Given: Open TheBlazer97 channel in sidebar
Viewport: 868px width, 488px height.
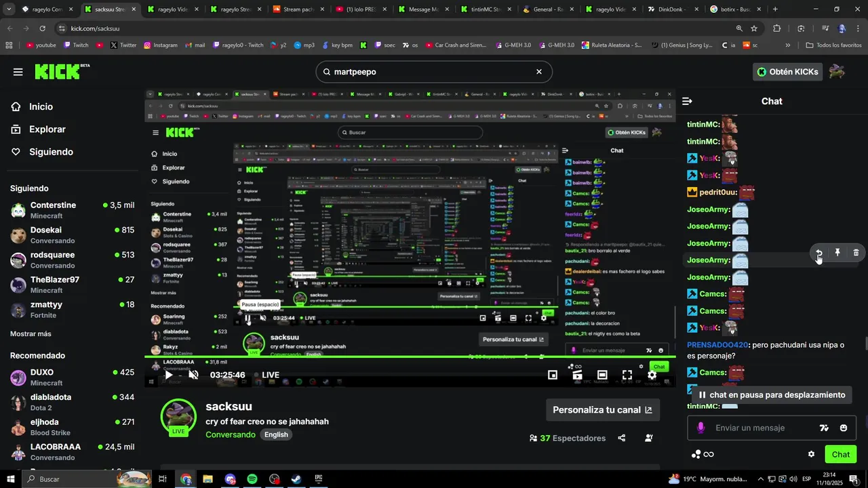Looking at the screenshot, I should click(x=72, y=285).
